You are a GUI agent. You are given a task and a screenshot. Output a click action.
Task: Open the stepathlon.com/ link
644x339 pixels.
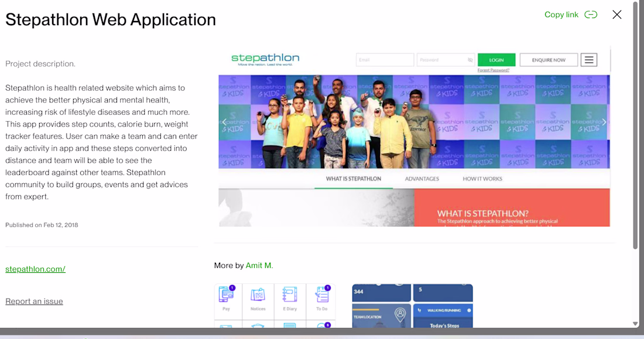pos(35,269)
